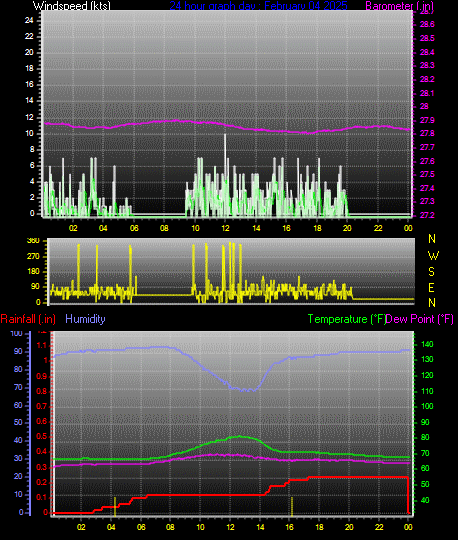Click '27.2' on the barometer axis
The image size is (458, 540).
(x=427, y=215)
